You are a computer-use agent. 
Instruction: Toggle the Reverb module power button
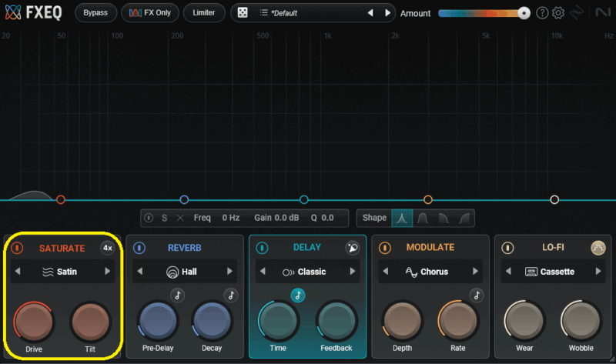139,248
